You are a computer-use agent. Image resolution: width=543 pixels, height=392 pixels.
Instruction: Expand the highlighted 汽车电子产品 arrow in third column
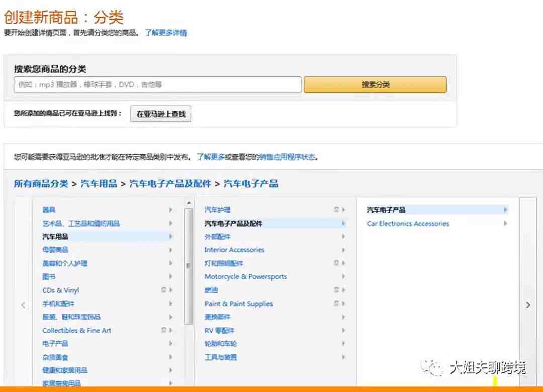point(505,209)
